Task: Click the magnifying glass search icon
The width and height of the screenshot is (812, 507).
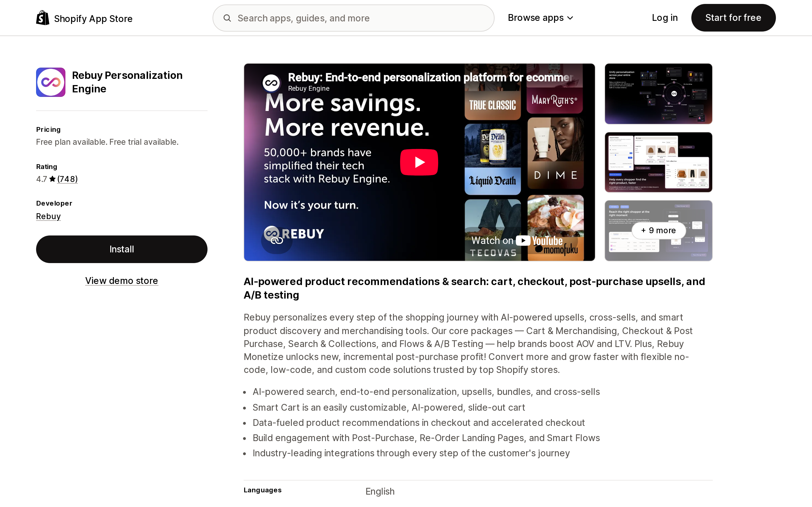Action: click(x=227, y=18)
